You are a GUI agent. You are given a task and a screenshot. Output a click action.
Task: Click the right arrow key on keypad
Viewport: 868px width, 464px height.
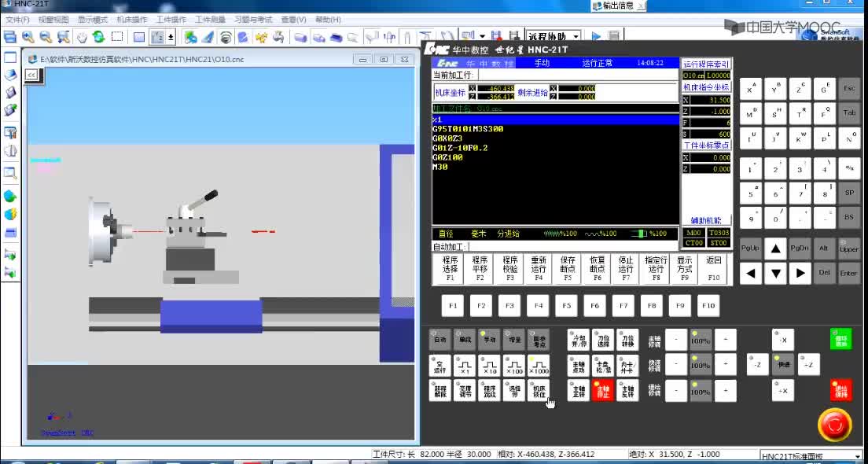(x=800, y=273)
